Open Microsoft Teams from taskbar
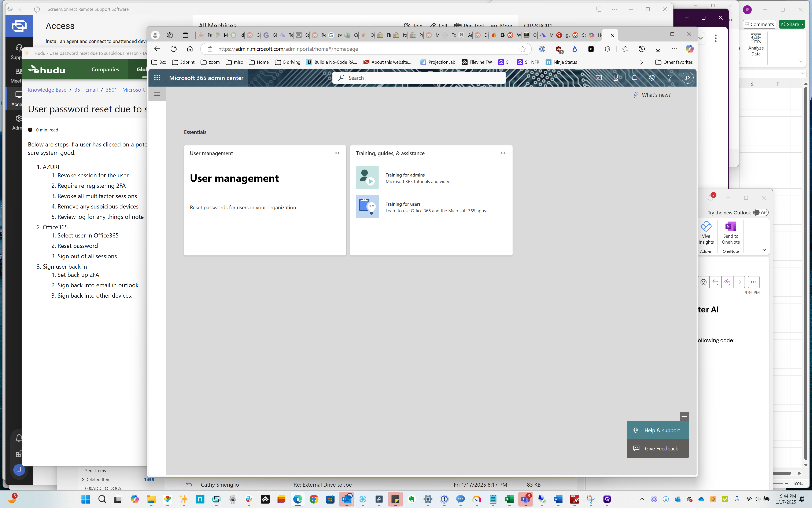Image resolution: width=812 pixels, height=508 pixels. point(525,499)
